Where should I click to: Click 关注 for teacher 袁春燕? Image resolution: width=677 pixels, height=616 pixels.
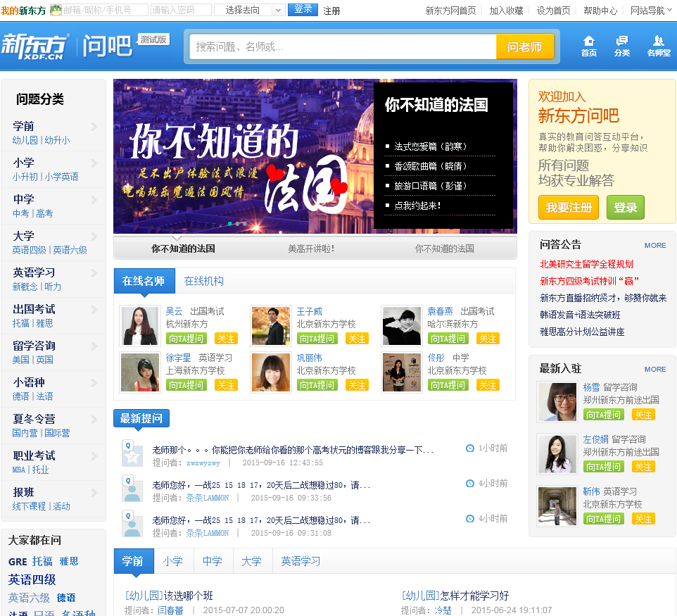(x=488, y=339)
